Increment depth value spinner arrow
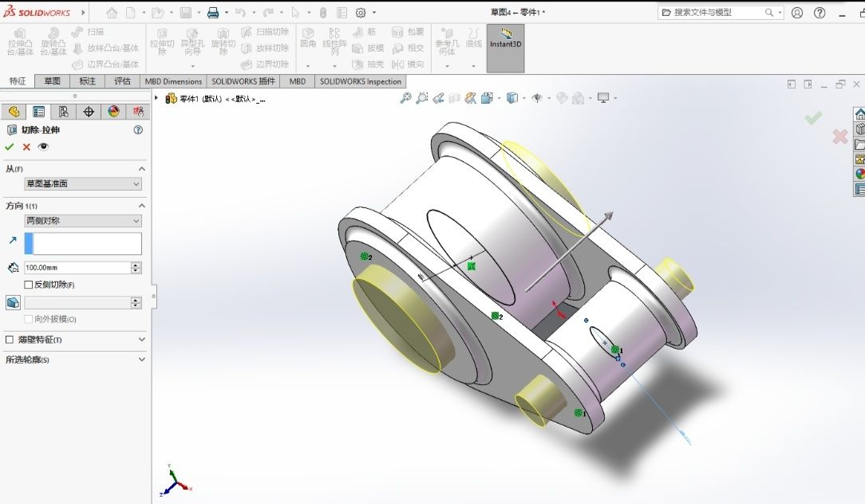The width and height of the screenshot is (865, 504). click(136, 265)
